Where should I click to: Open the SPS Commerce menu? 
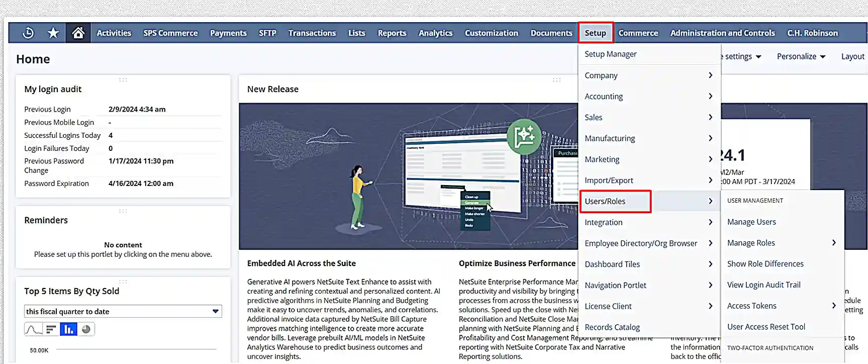[x=170, y=33]
